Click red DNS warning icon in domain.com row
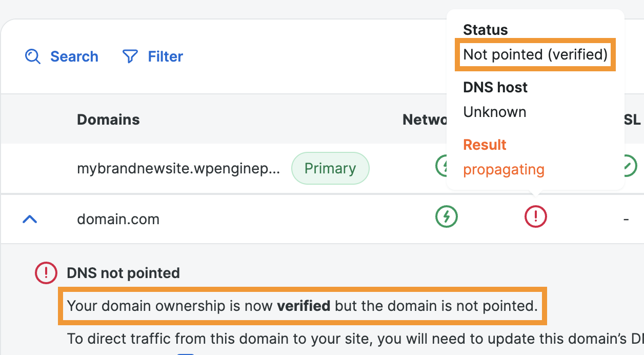644x355 pixels. 536,217
